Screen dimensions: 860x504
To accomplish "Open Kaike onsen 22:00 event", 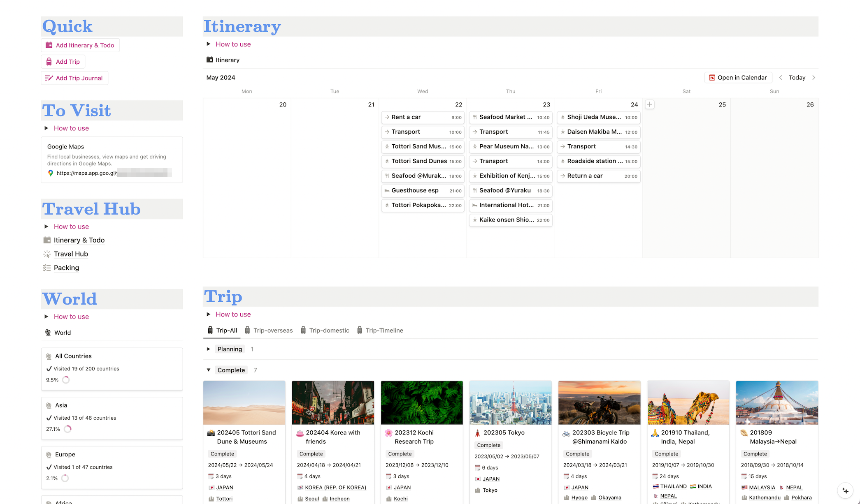I will tap(511, 220).
